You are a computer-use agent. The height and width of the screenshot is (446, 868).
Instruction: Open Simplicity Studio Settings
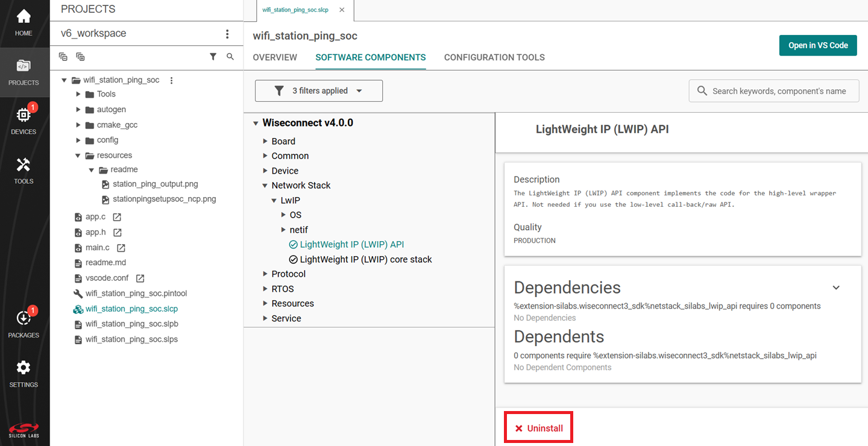click(x=24, y=369)
